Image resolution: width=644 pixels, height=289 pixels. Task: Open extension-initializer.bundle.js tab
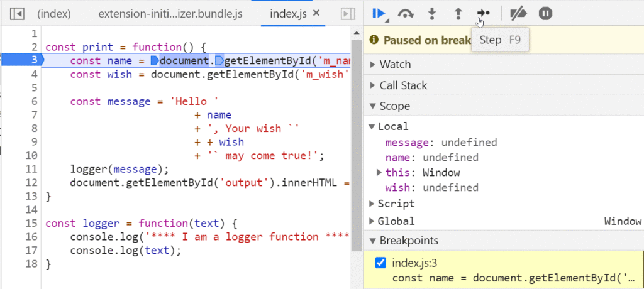pyautogui.click(x=170, y=14)
